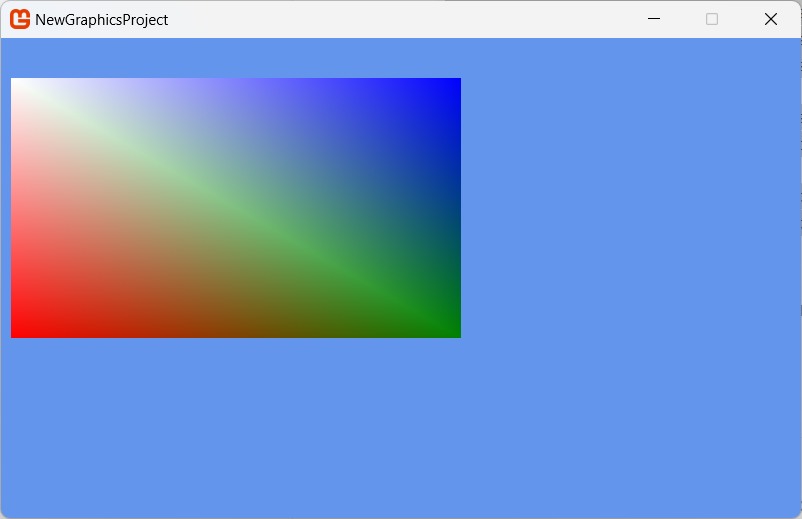Screen dimensions: 802x519
Task: Click the center of the gradient rectangle
Action: (x=236, y=208)
